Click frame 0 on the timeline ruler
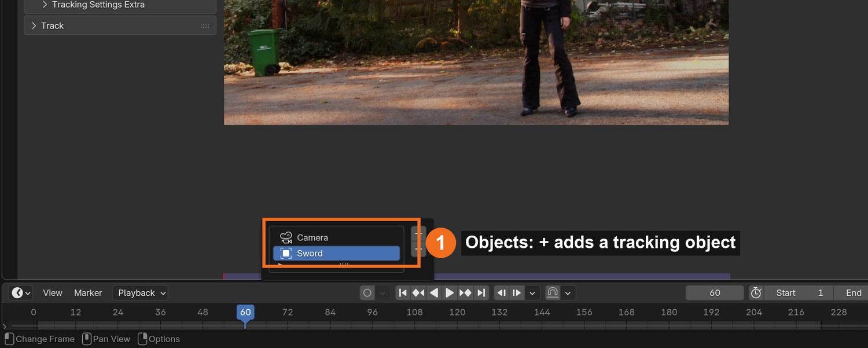868x348 pixels. pyautogui.click(x=34, y=312)
